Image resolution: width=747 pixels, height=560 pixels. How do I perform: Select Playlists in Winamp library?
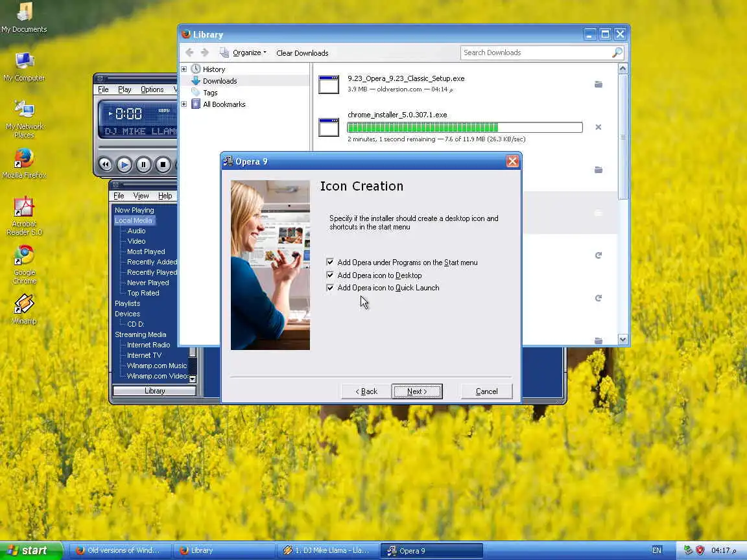(x=127, y=303)
